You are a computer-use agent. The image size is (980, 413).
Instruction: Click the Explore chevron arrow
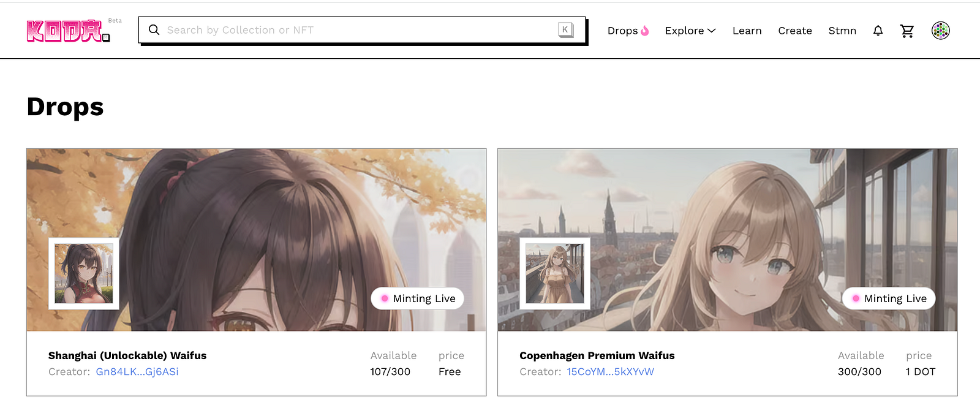[711, 31]
